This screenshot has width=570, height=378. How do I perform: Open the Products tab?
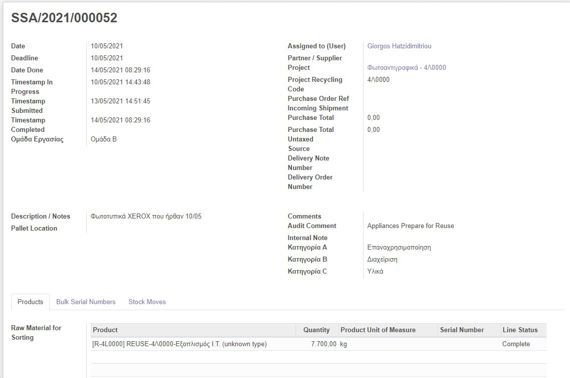tap(30, 302)
